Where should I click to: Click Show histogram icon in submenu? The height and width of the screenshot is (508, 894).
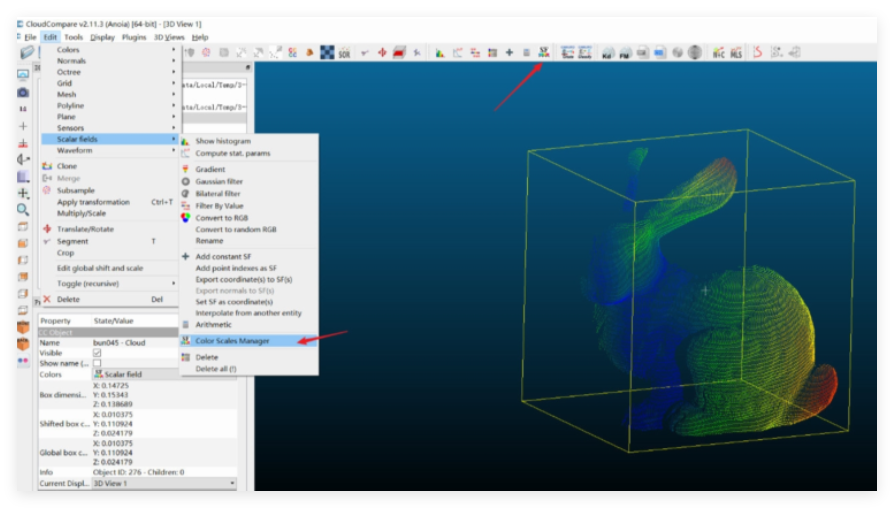click(x=185, y=141)
